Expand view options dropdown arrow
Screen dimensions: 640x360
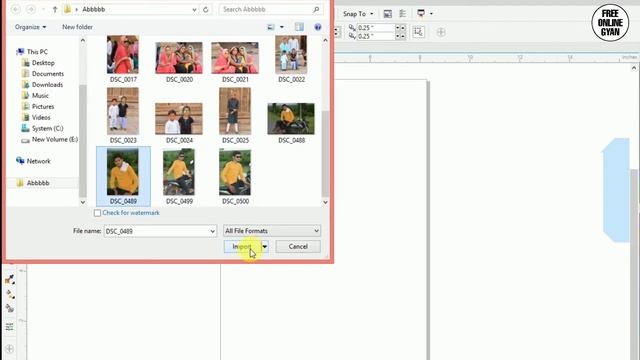[x=282, y=27]
